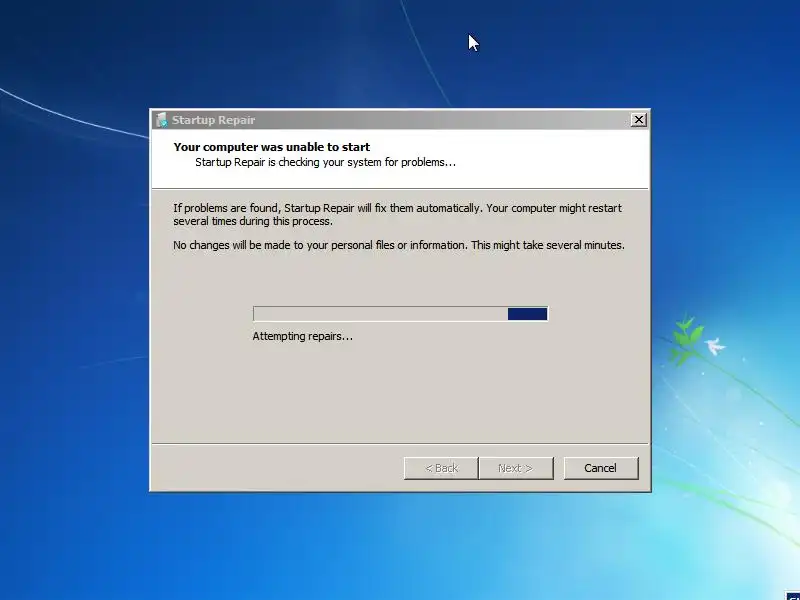
Task: Click the disabled Back button
Action: [441, 468]
